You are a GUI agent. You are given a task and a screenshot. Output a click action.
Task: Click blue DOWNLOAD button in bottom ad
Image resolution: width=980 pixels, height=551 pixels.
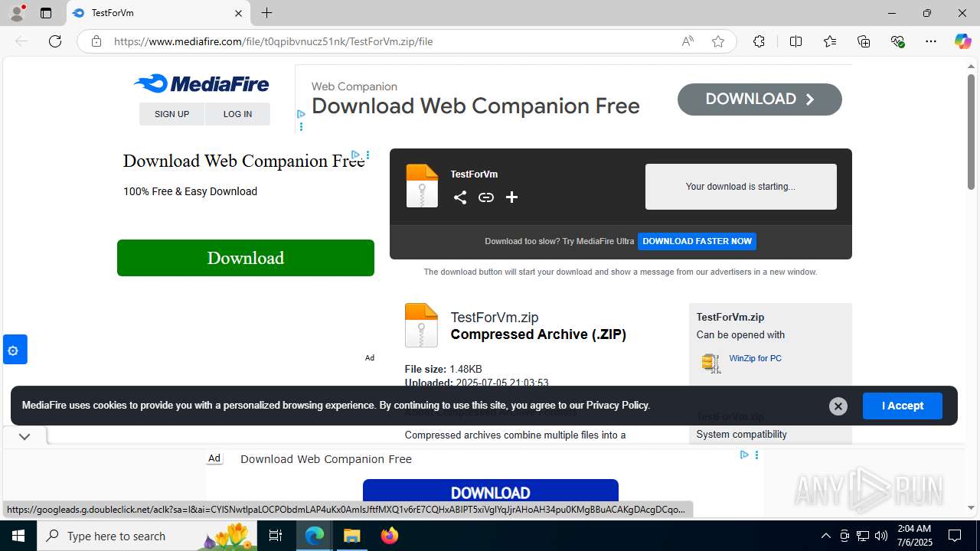[x=491, y=493]
